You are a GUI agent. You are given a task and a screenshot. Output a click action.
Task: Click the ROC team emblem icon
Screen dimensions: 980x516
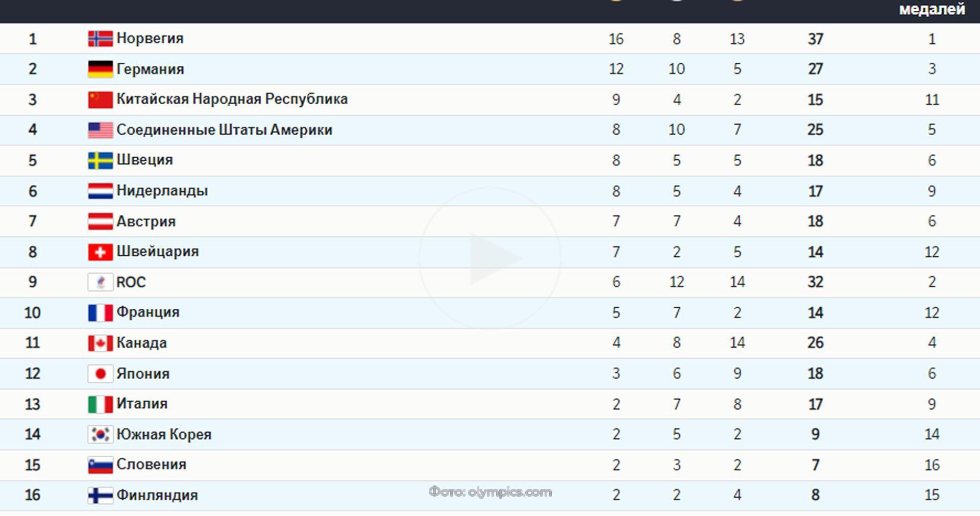tap(100, 282)
